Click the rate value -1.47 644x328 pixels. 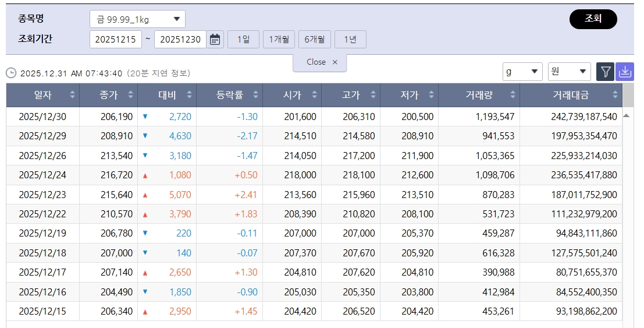[x=247, y=156]
